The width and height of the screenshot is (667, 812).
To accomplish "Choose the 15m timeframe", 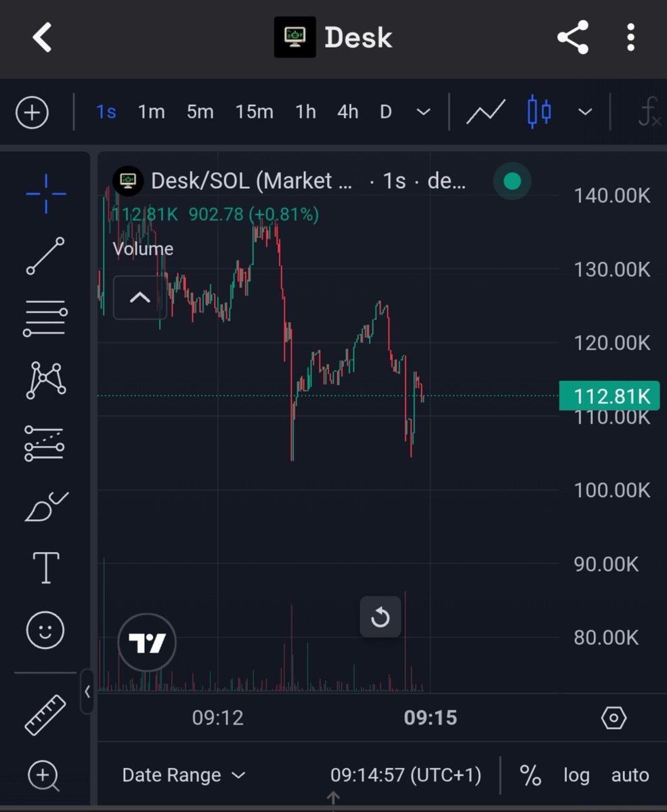I will pyautogui.click(x=255, y=112).
